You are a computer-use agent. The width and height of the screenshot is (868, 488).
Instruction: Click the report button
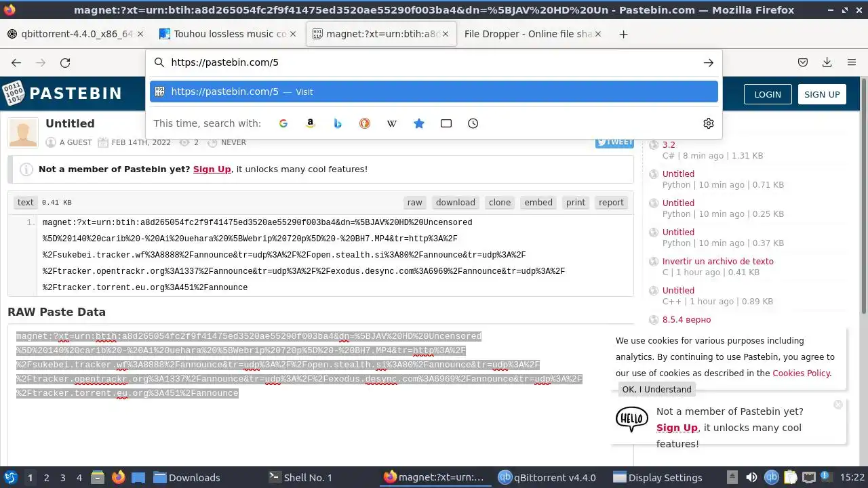coord(611,202)
